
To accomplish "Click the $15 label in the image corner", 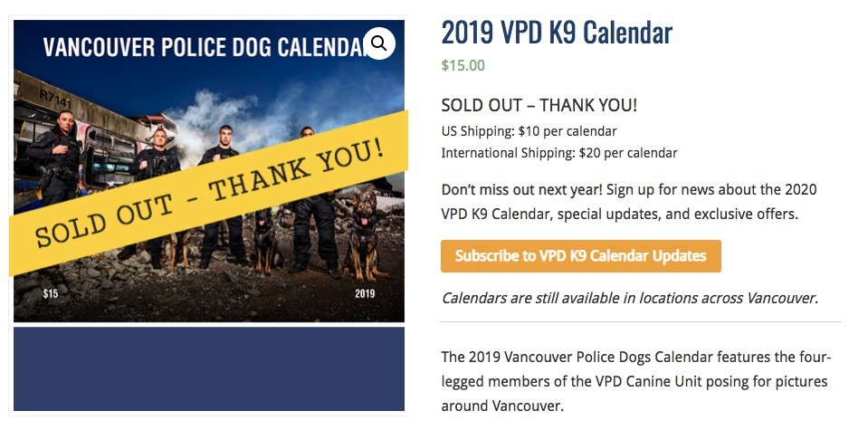I will (x=51, y=293).
